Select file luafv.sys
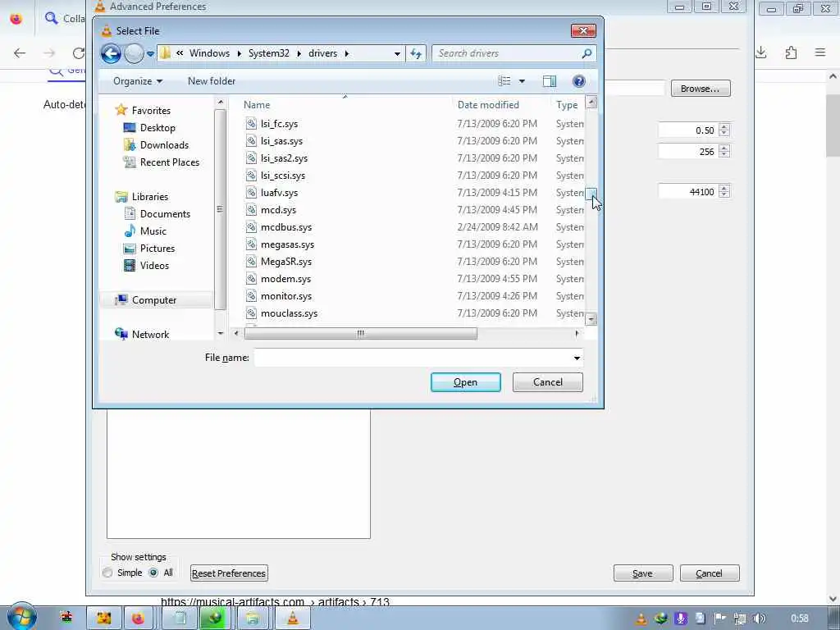 [279, 192]
